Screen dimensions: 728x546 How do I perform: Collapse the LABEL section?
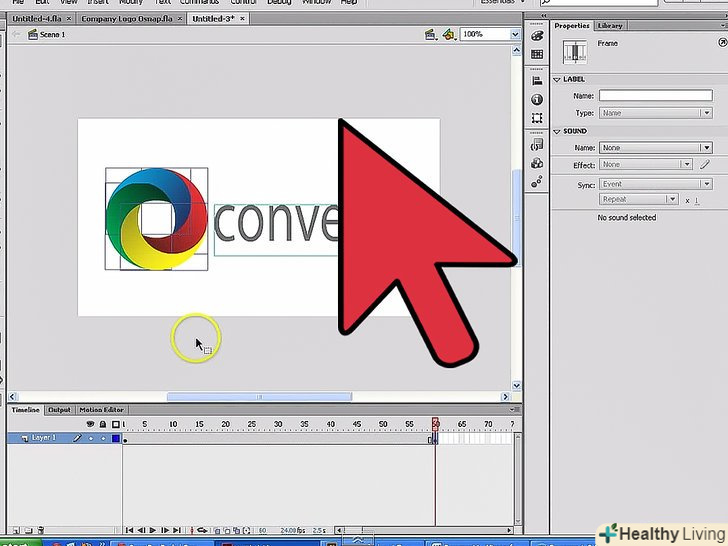click(x=557, y=79)
